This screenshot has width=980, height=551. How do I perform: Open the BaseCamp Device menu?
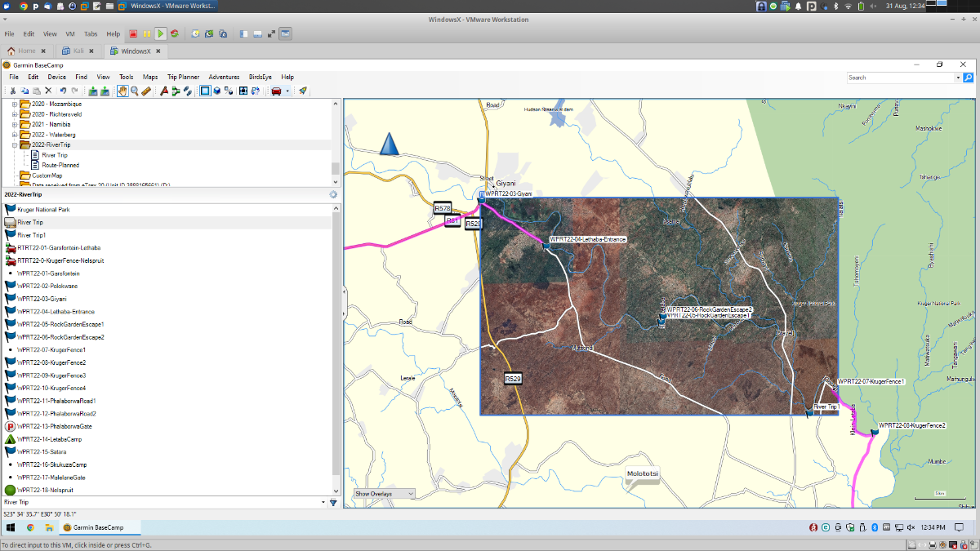click(x=56, y=77)
